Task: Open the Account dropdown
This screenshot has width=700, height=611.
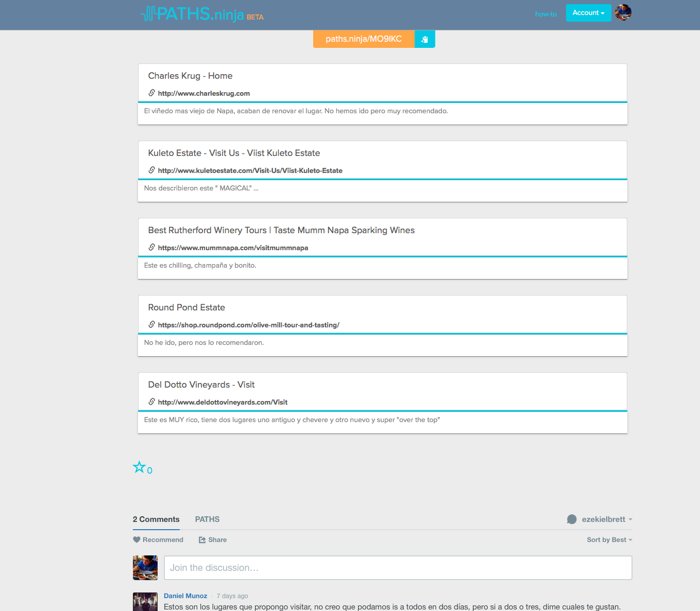Action: click(x=589, y=13)
